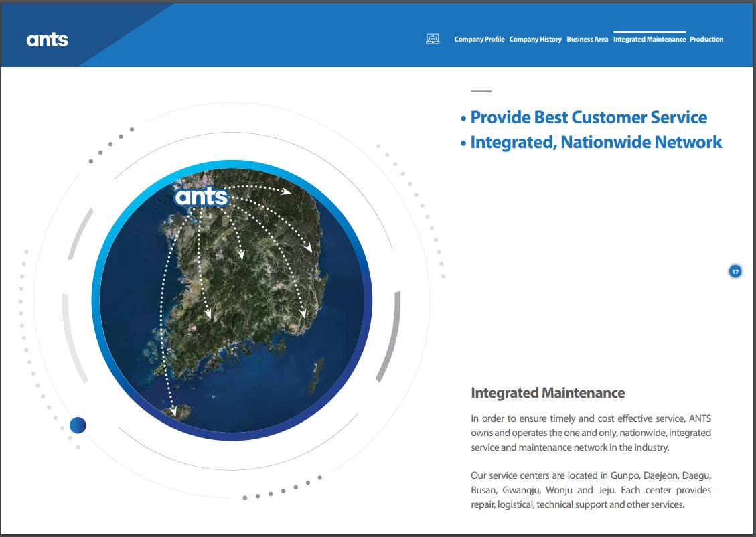Click the laptop gear icon in navigation

(433, 39)
